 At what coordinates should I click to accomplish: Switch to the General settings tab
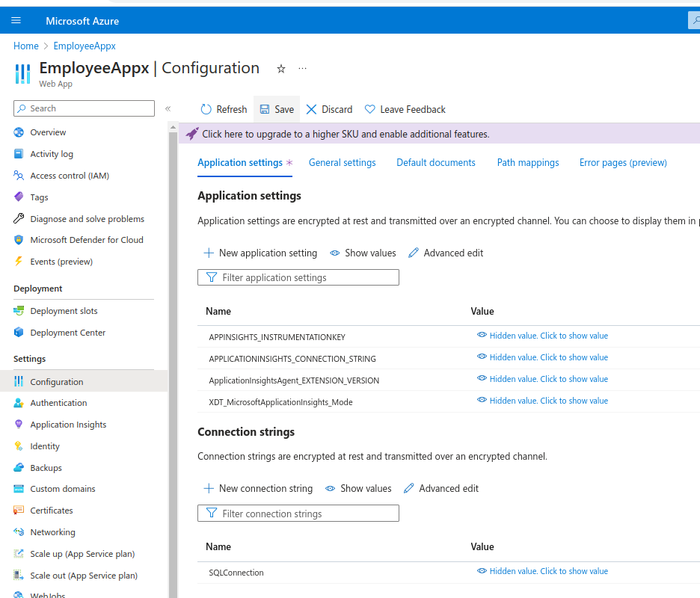coord(343,162)
